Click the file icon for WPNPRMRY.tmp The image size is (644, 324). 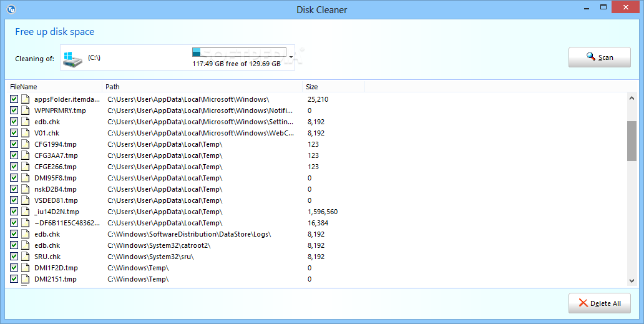tap(26, 110)
